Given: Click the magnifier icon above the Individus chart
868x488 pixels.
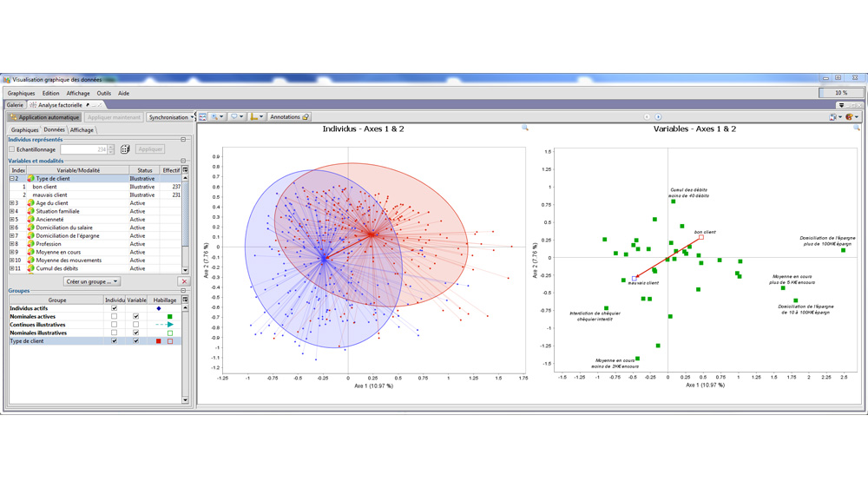Looking at the screenshot, I should click(524, 129).
